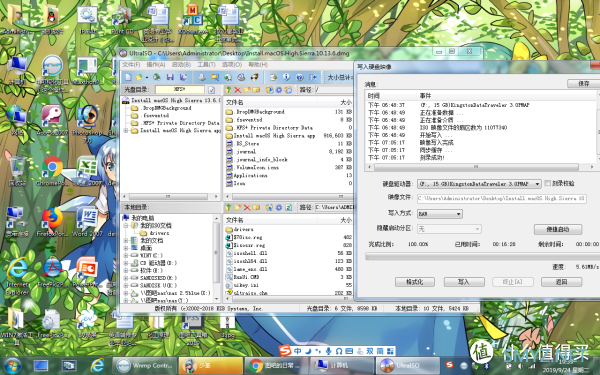The image size is (600, 375).
Task: Click the Save floppy disk icon in UltraISO
Action: (170, 77)
